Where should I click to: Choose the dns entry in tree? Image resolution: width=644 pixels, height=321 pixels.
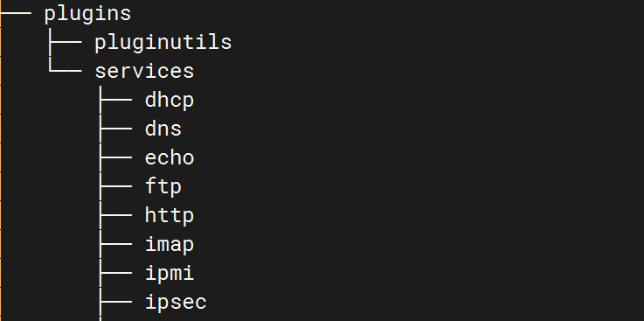click(x=163, y=129)
